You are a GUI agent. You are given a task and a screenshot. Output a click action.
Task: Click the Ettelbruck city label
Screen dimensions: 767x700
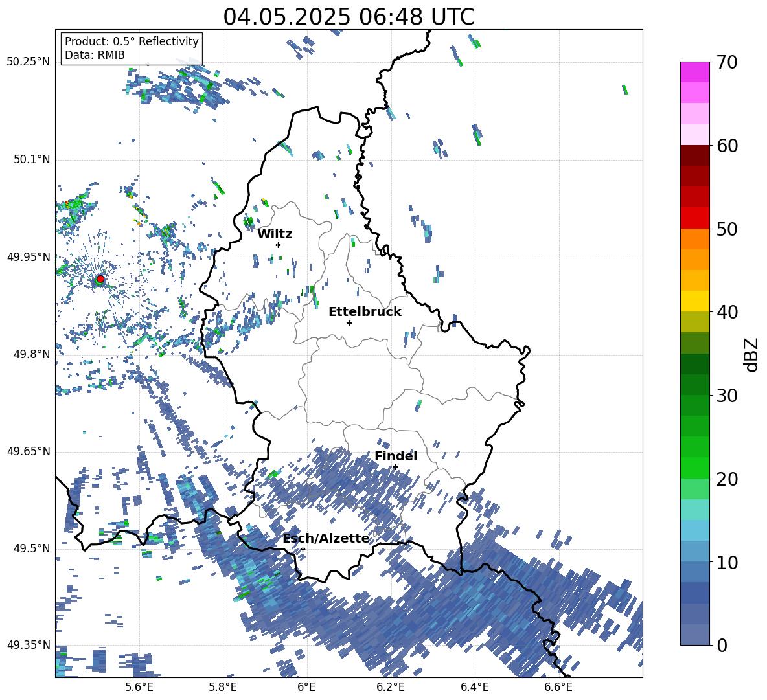click(365, 312)
